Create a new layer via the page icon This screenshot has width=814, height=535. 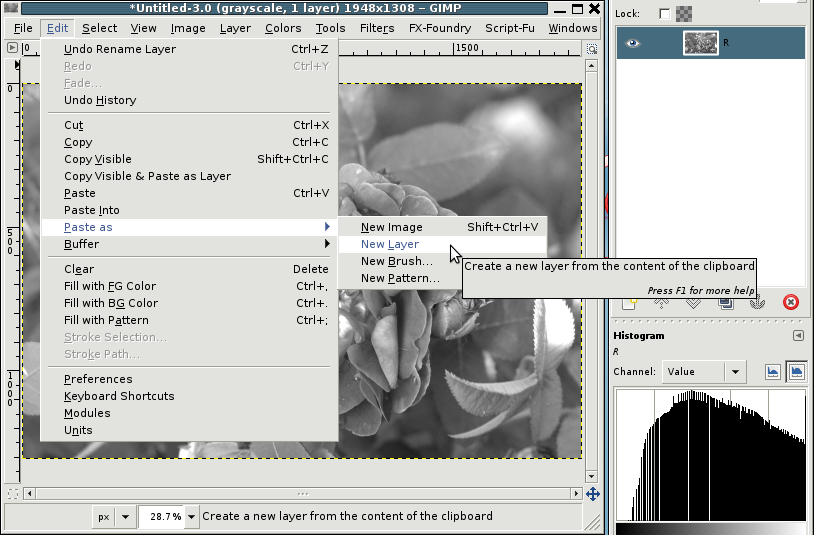click(629, 303)
